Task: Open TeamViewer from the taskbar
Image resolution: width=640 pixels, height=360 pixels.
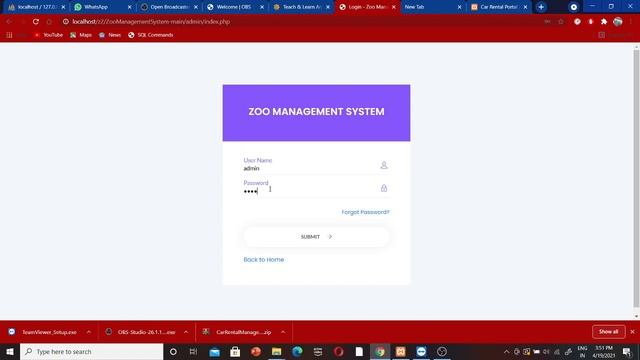Action: pos(421,351)
